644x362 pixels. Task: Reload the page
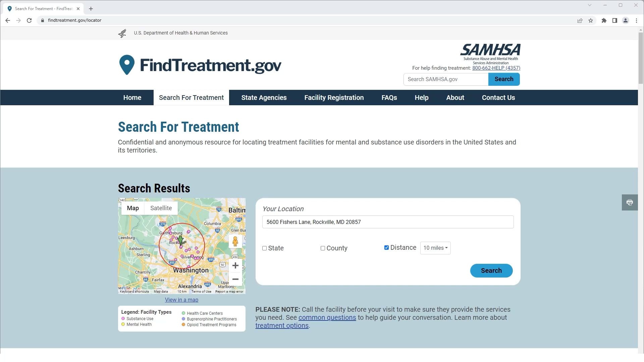[29, 20]
